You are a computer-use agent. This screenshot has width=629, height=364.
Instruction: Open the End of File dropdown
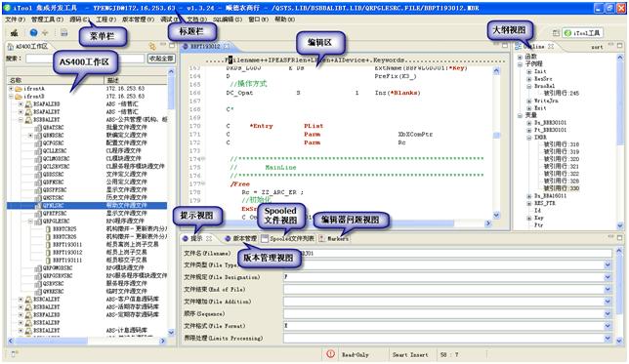pos(608,289)
